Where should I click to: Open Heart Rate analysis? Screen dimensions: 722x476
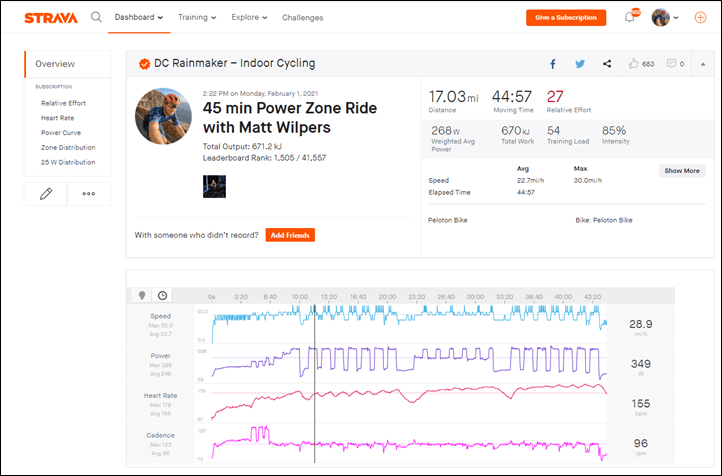coord(57,118)
